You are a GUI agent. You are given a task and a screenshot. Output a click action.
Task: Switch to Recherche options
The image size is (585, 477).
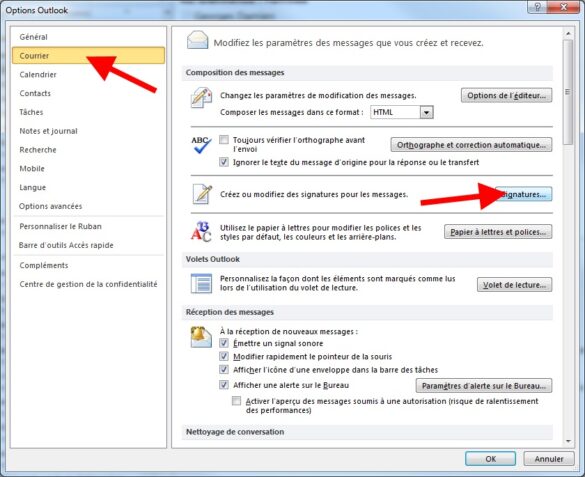coord(88,150)
